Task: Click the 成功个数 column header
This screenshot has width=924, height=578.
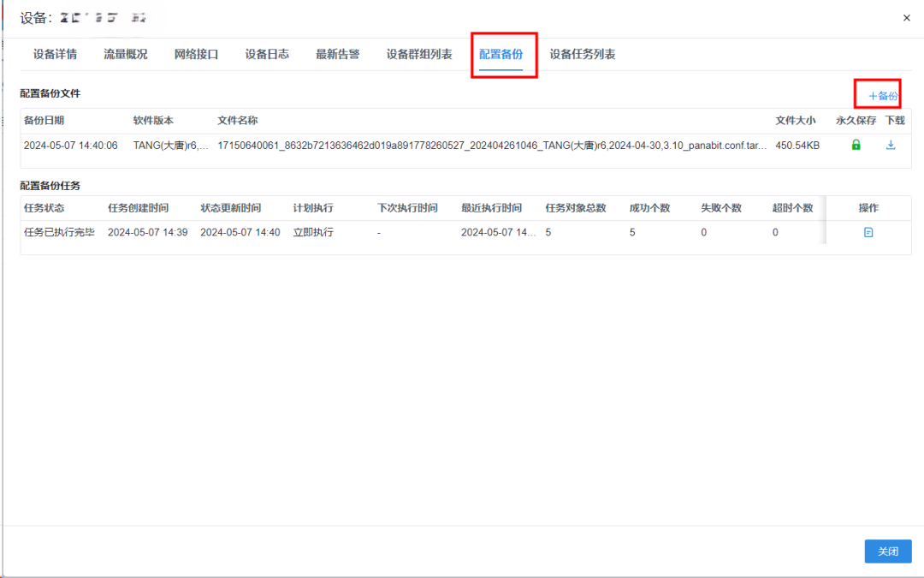Action: 649,208
